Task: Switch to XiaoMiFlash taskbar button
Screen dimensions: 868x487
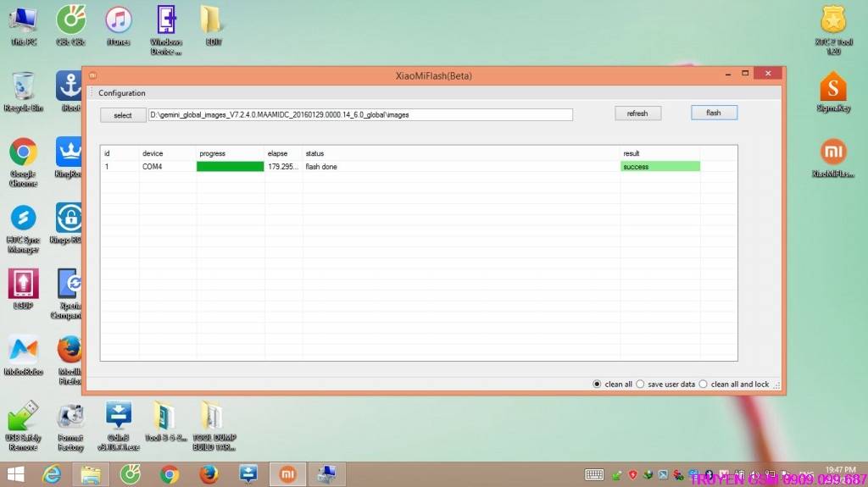Action: pos(287,474)
